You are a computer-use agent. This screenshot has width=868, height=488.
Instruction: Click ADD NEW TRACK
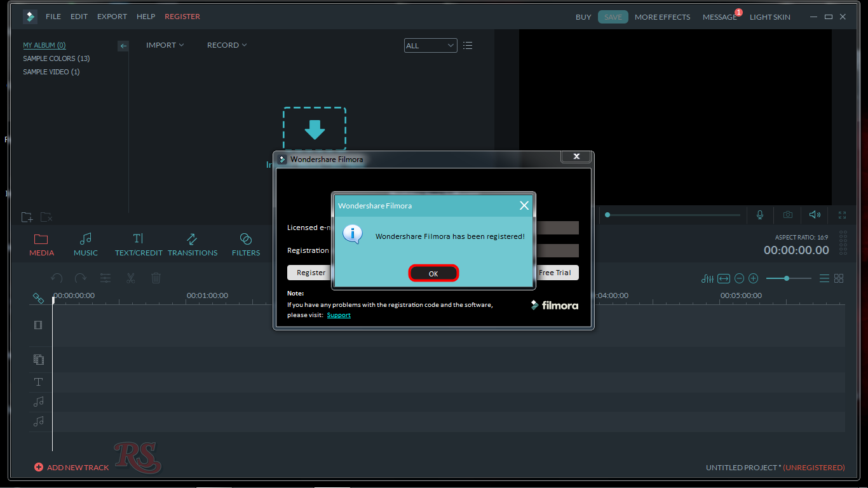tap(71, 467)
